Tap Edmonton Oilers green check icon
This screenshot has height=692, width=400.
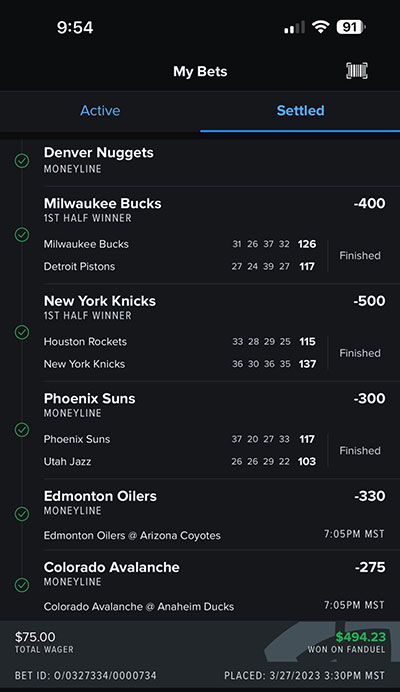22,514
